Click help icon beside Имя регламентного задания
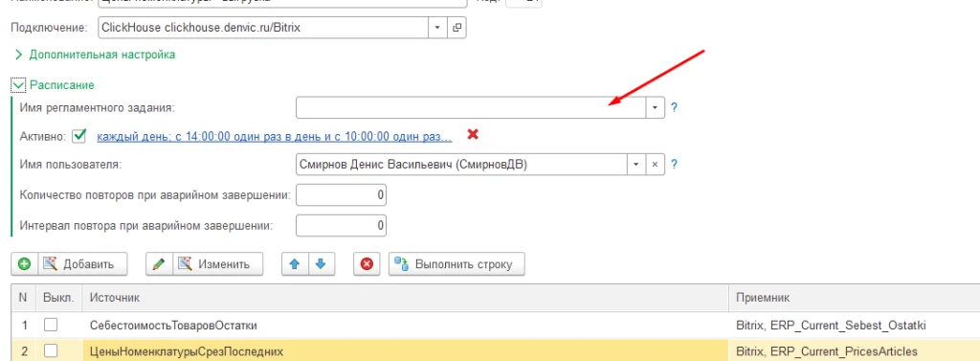The image size is (980, 361). click(x=675, y=107)
